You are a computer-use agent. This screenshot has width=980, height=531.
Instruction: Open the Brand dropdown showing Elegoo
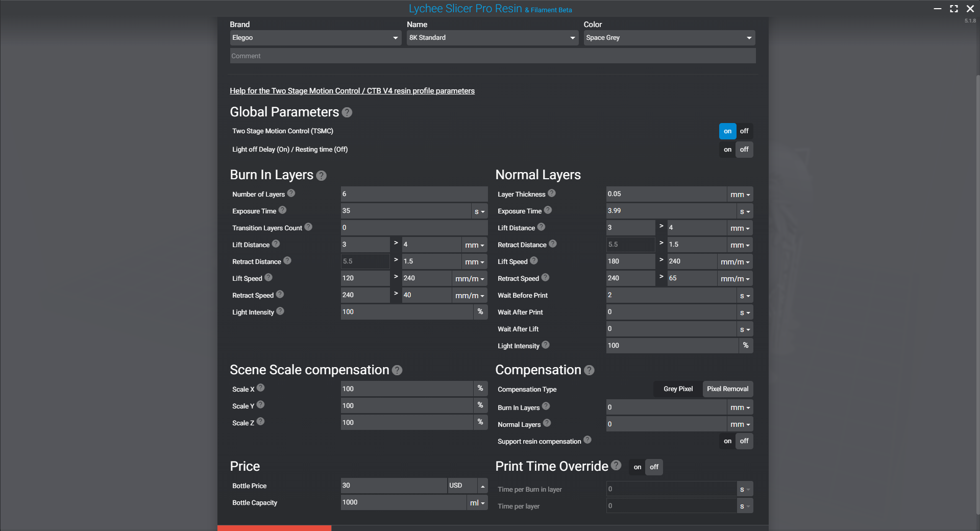[x=315, y=38]
